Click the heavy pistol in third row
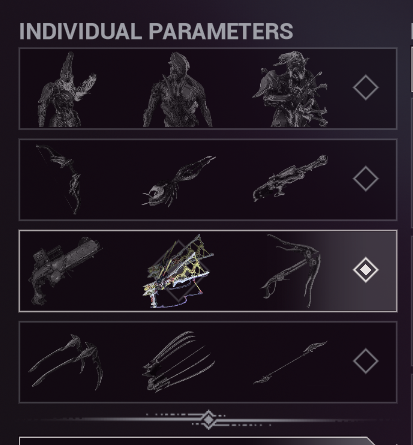The height and width of the screenshot is (445, 413). [66, 271]
